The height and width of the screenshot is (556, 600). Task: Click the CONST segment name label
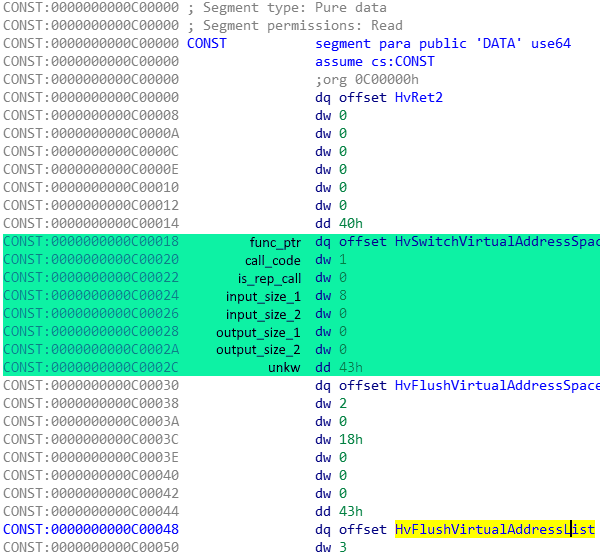tap(207, 44)
